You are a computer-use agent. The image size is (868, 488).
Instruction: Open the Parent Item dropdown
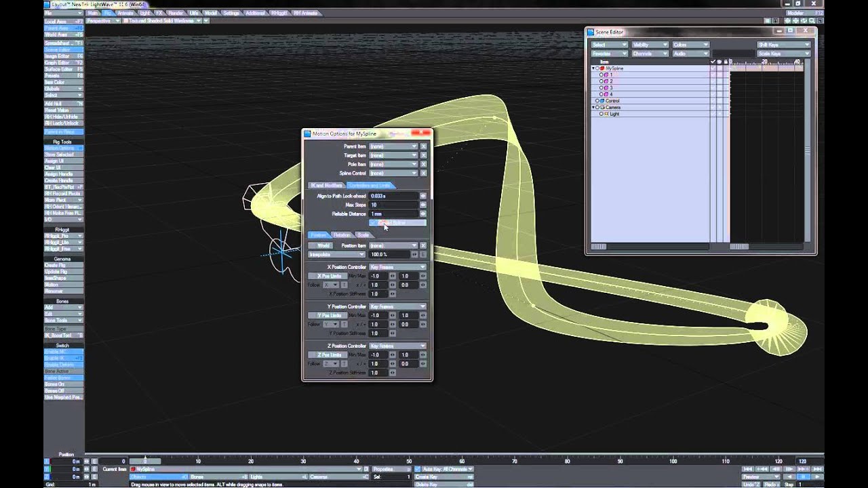393,146
